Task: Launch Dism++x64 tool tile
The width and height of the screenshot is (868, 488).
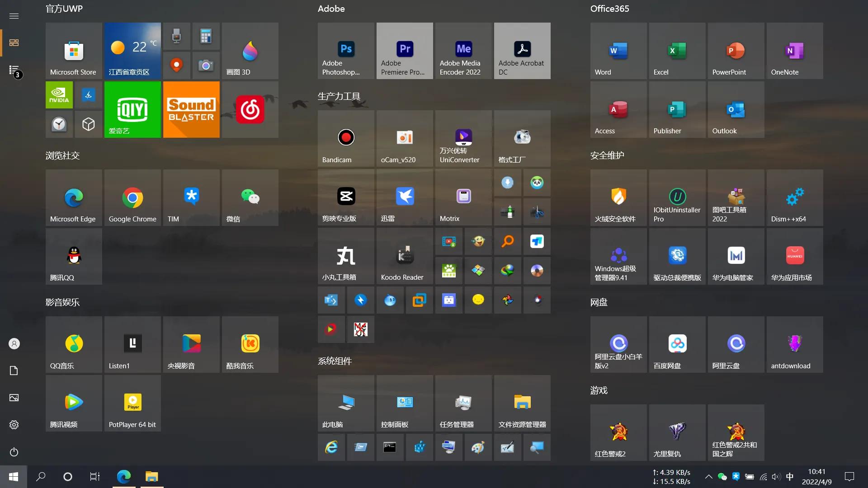Action: point(794,198)
